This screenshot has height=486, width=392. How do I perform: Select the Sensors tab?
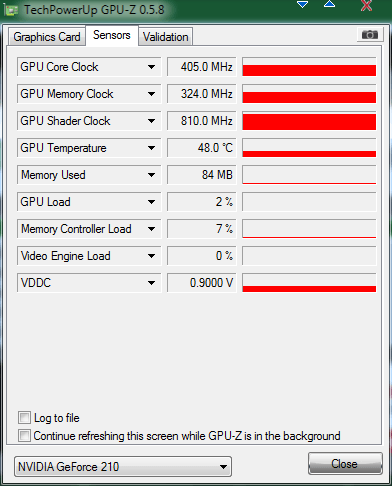coord(112,35)
